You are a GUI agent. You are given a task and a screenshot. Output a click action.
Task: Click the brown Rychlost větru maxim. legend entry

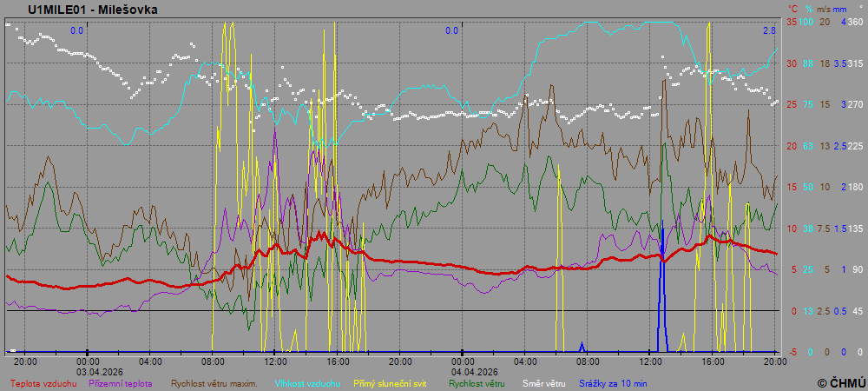click(214, 382)
